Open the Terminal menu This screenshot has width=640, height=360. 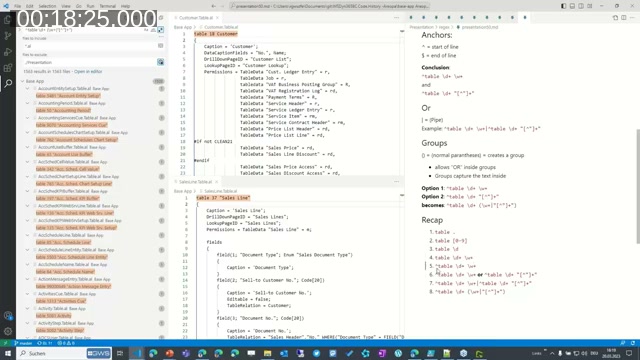coord(108,6)
